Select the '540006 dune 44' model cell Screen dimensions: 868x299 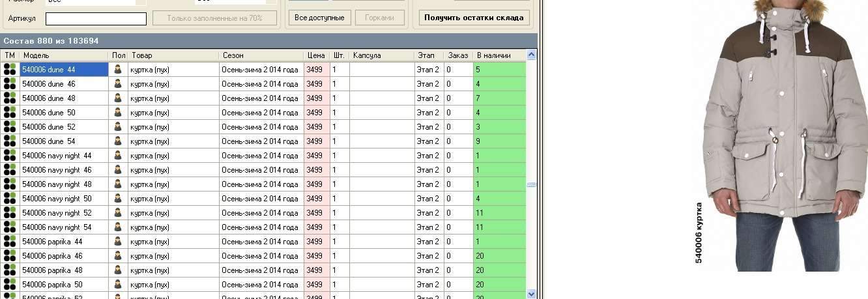click(x=64, y=69)
